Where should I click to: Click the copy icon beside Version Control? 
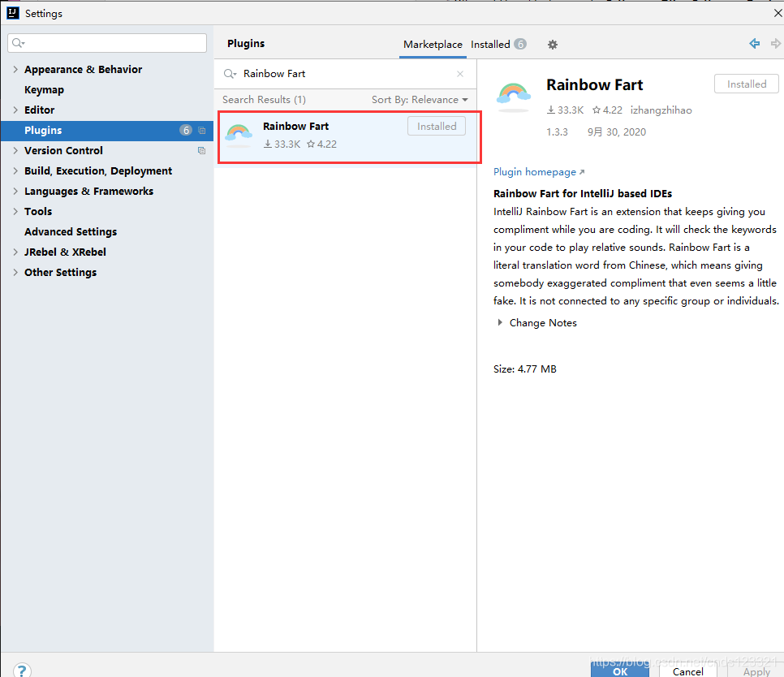[x=201, y=150]
